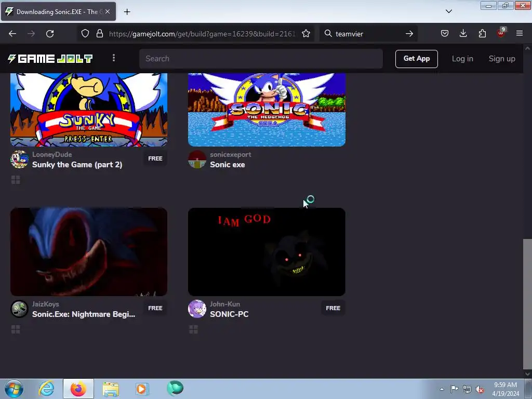The image size is (532, 399).
Task: Open Sonic.Exe: Nightmare Begi... title
Action: click(84, 314)
